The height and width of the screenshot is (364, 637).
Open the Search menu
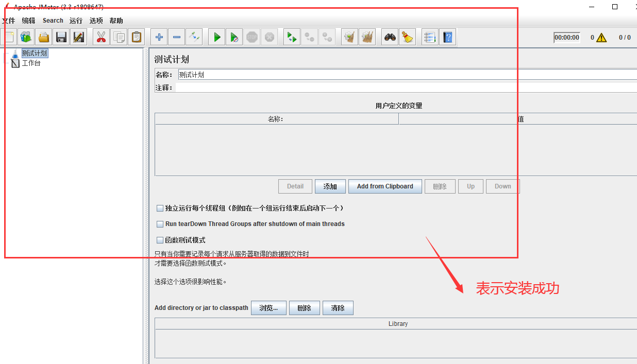point(53,21)
